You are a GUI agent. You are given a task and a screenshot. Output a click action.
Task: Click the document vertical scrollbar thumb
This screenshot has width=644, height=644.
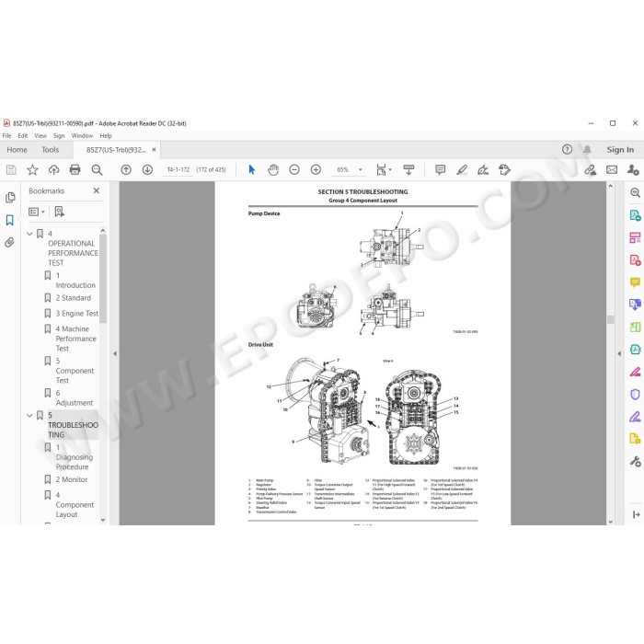point(611,319)
